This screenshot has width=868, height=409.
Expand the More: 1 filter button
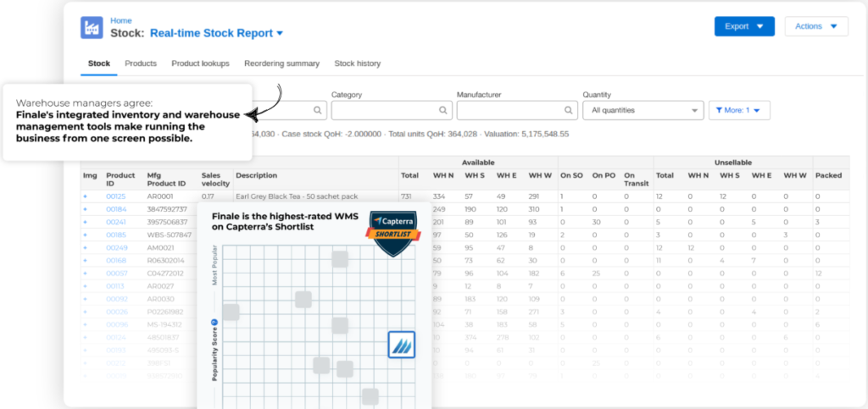(739, 110)
